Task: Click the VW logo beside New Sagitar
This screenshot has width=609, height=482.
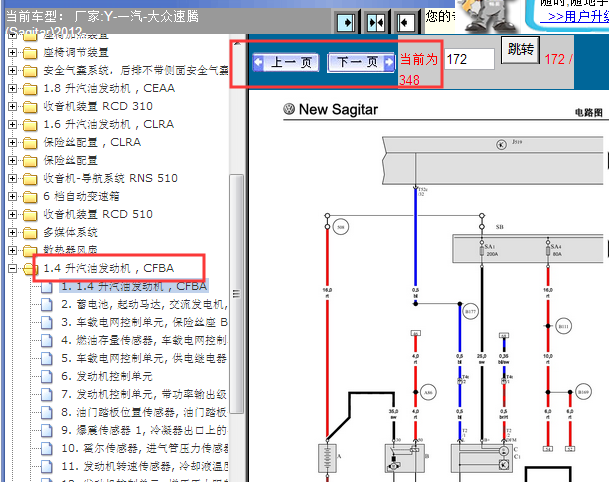Action: (x=289, y=109)
